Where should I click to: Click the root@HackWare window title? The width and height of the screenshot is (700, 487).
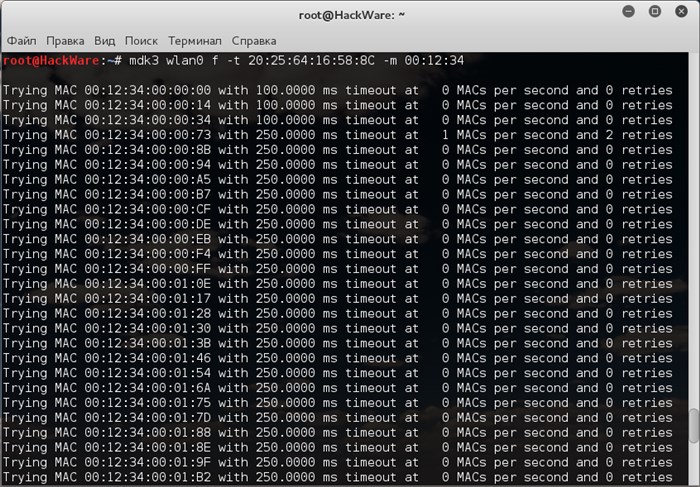coord(352,15)
